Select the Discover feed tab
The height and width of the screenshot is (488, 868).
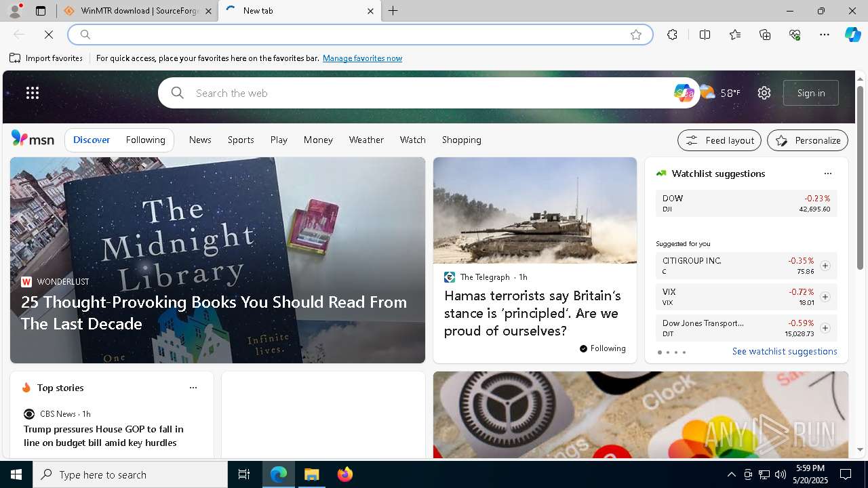pos(92,140)
